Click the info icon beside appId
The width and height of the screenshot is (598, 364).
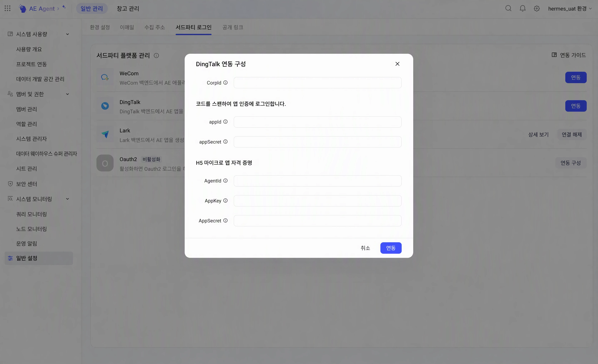[x=226, y=122]
